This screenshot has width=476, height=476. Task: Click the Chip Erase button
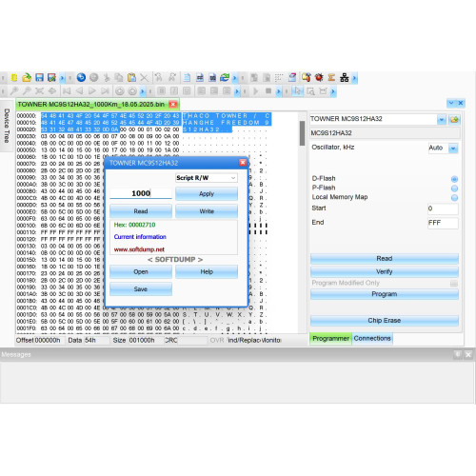(385, 321)
